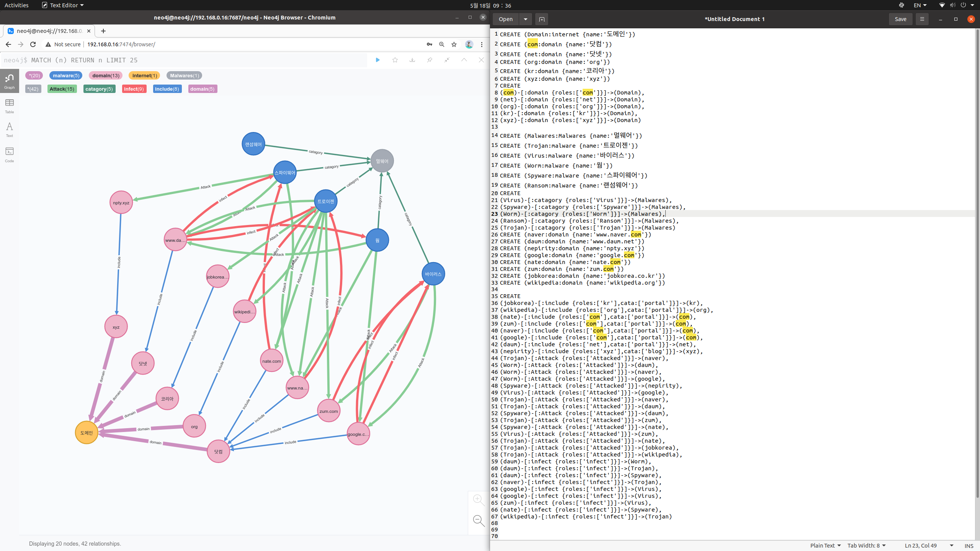Select the domain(5) relationship label
Image resolution: width=980 pixels, height=551 pixels.
203,89
